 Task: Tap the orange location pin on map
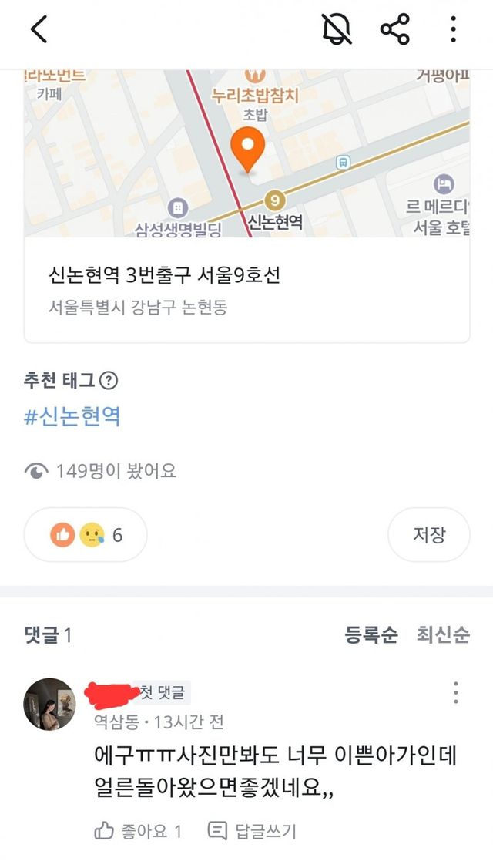248,150
